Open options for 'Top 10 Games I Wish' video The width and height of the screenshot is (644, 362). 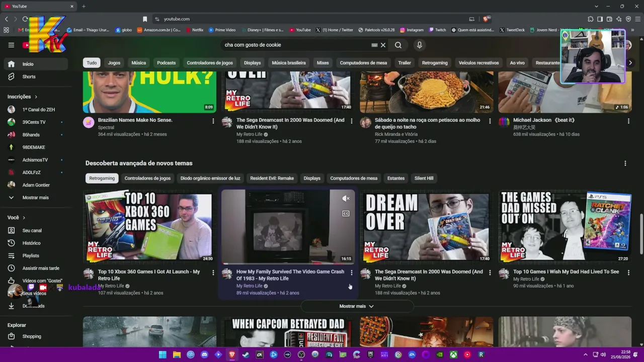tap(628, 273)
